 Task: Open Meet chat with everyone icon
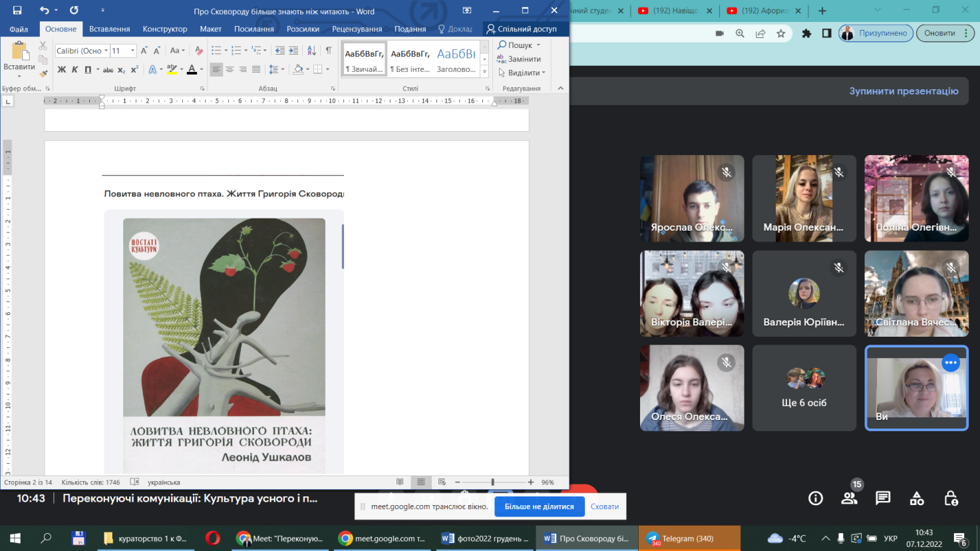pyautogui.click(x=883, y=498)
